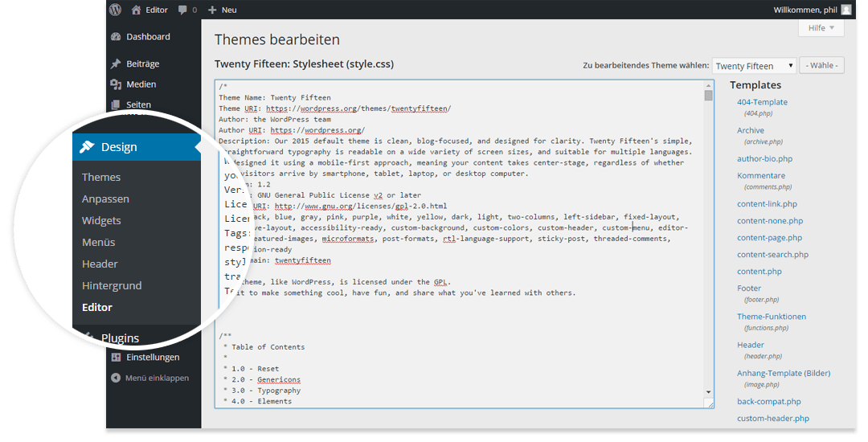Viewport: 868px width, 442px height.
Task: Open custom-header.php template
Action: click(x=773, y=418)
